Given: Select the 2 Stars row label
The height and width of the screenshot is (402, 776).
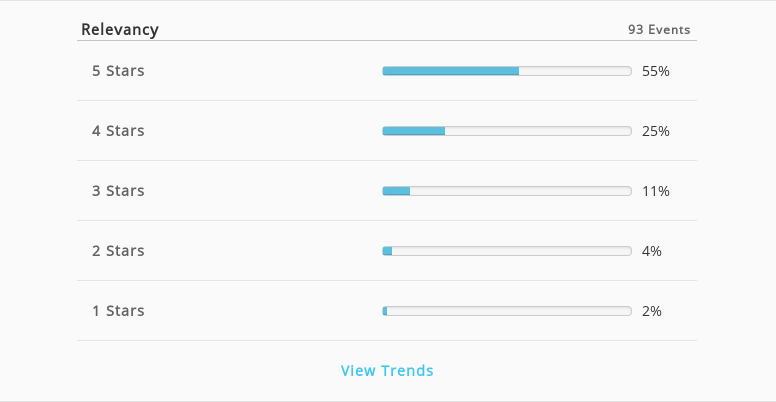Looking at the screenshot, I should click(118, 251).
